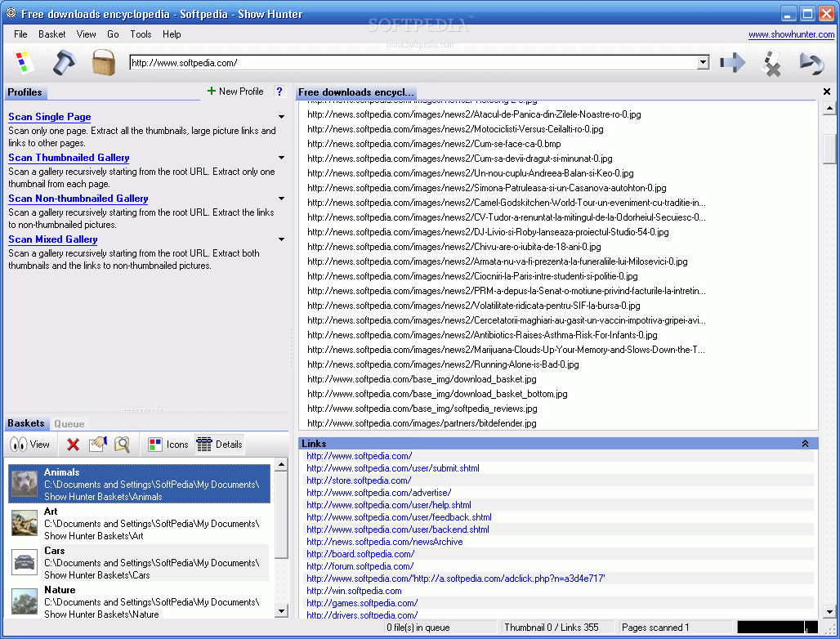Open the Go menu
The width and height of the screenshot is (840, 639).
point(113,34)
